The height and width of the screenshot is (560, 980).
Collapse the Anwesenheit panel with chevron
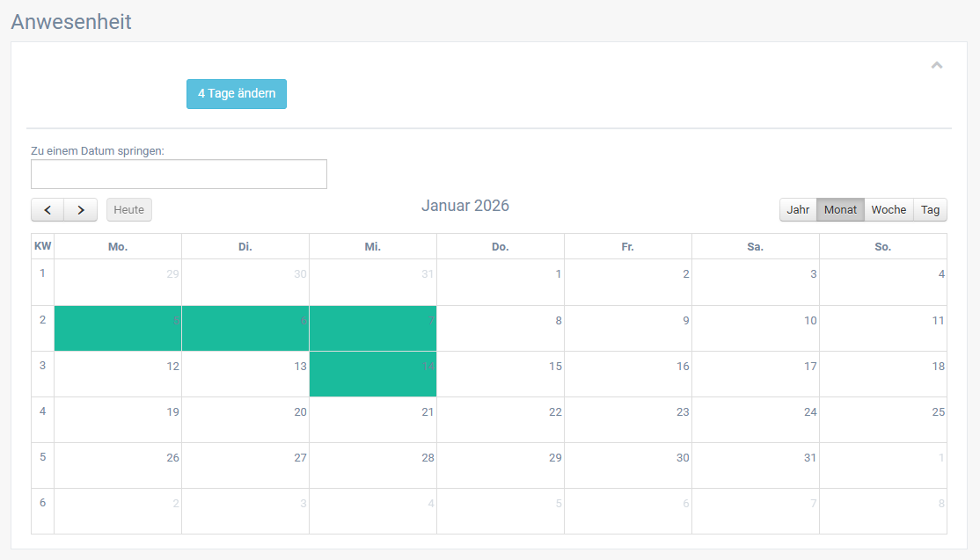[937, 65]
